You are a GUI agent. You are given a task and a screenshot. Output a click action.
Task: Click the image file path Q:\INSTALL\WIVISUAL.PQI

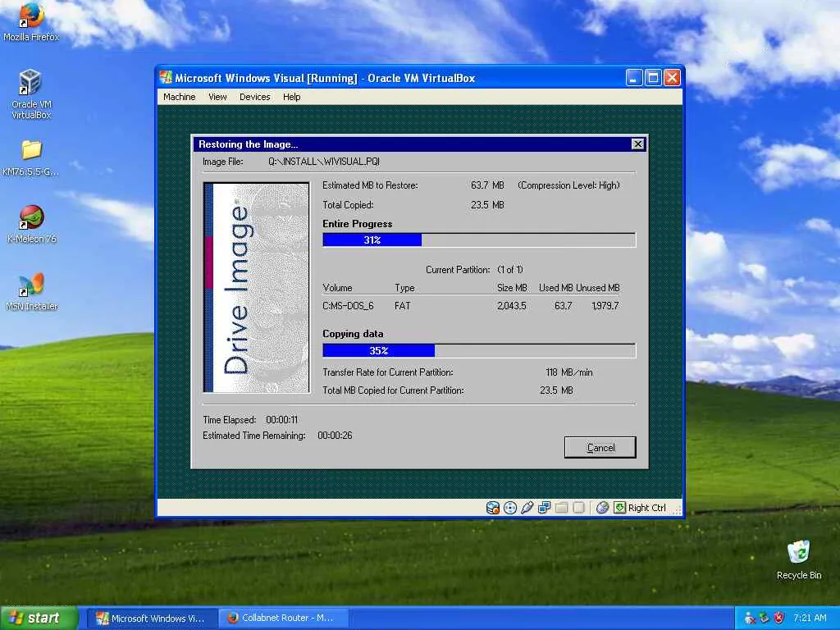pyautogui.click(x=324, y=162)
